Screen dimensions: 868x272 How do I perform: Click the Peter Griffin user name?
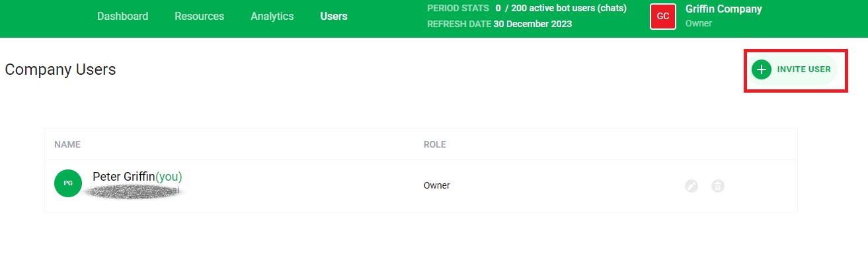pos(124,177)
